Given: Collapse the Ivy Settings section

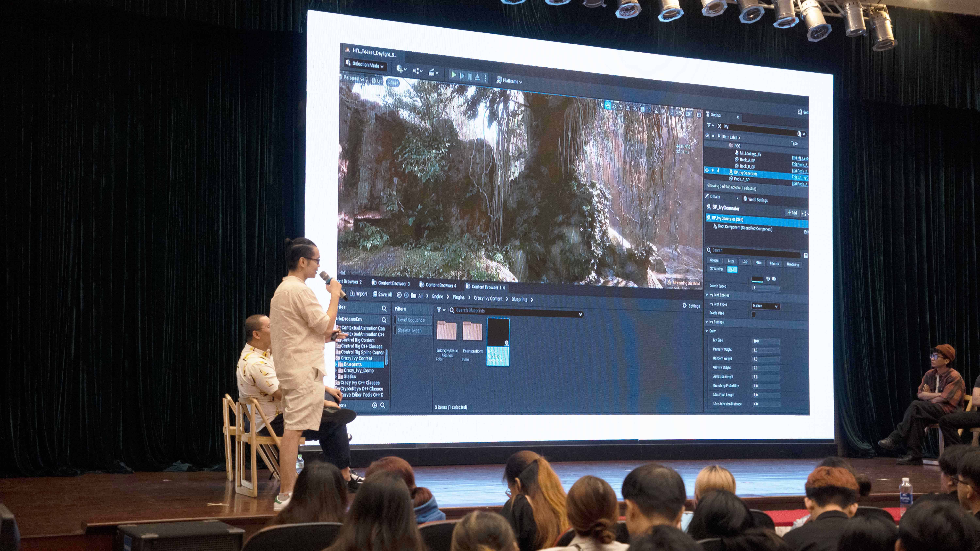Looking at the screenshot, I should (x=707, y=322).
